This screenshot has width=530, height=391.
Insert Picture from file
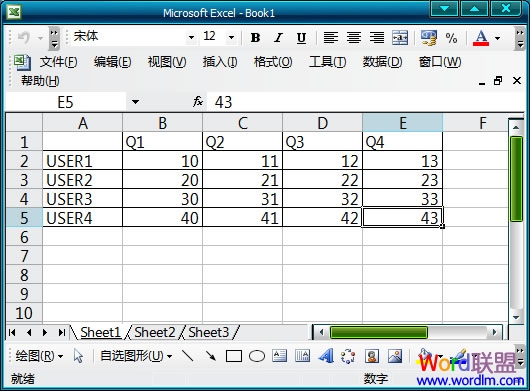coord(395,356)
